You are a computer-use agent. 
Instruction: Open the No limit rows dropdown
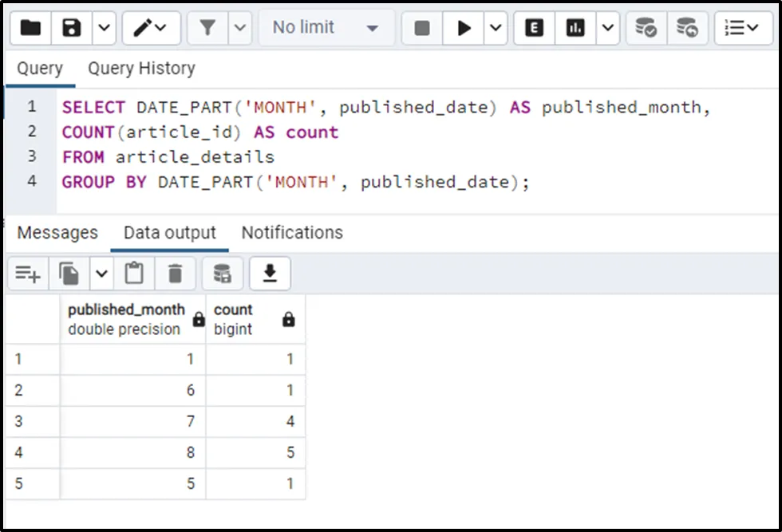(x=326, y=28)
